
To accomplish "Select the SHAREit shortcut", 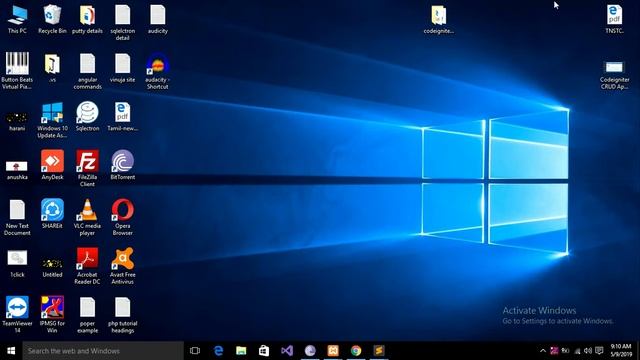I will 52,213.
